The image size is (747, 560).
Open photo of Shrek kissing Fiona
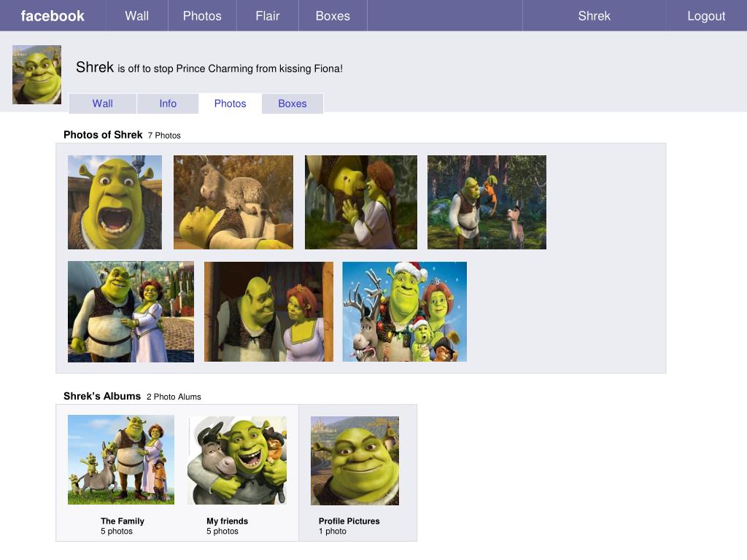coord(361,202)
